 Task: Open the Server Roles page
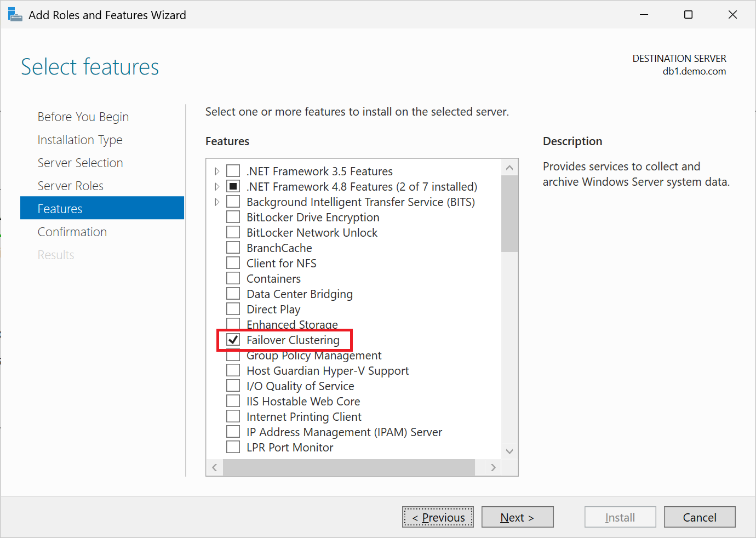pos(71,186)
